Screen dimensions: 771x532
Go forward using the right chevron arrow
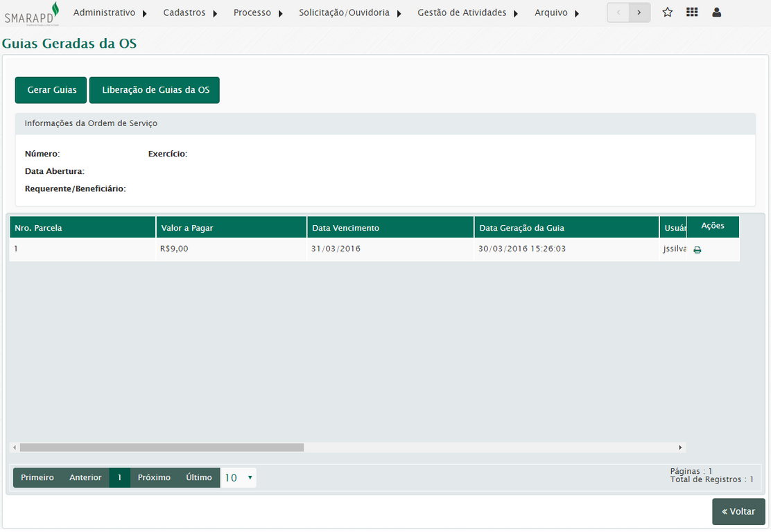pyautogui.click(x=639, y=12)
